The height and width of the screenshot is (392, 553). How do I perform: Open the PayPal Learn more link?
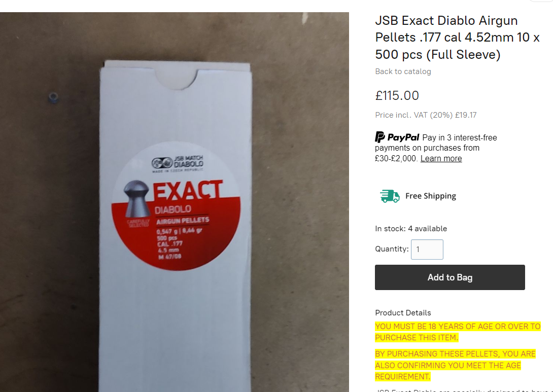(441, 159)
